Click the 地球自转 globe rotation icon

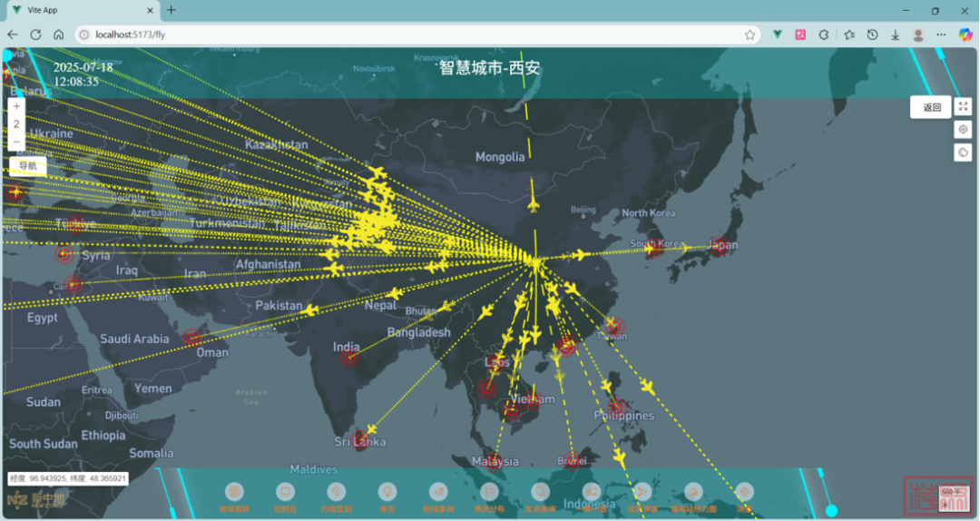[x=234, y=491]
